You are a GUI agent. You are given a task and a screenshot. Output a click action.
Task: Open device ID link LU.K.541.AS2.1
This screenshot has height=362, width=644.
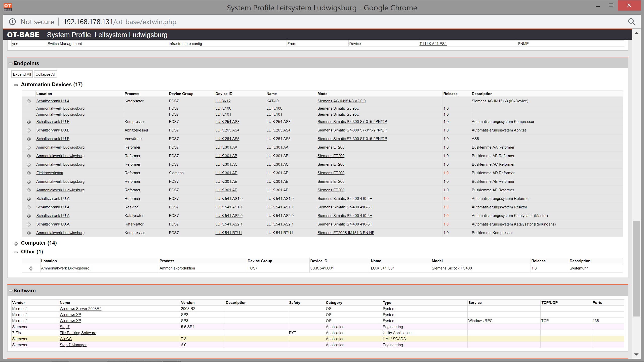pos(229,224)
